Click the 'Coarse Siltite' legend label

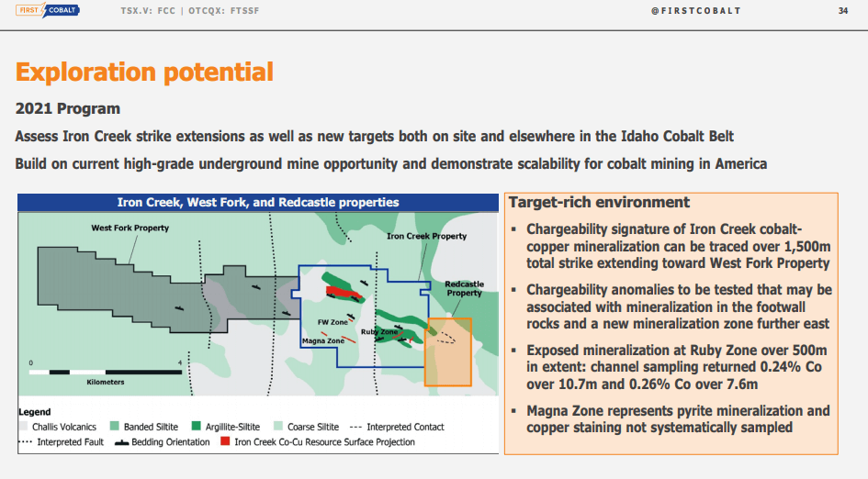click(x=313, y=427)
